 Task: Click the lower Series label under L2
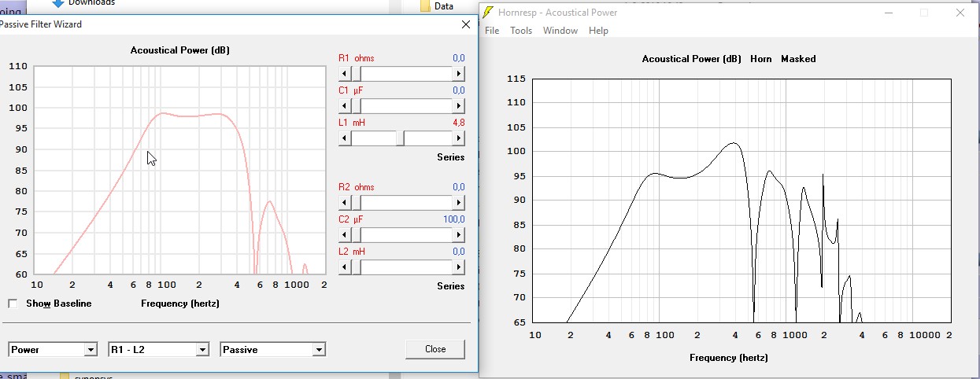coord(451,286)
